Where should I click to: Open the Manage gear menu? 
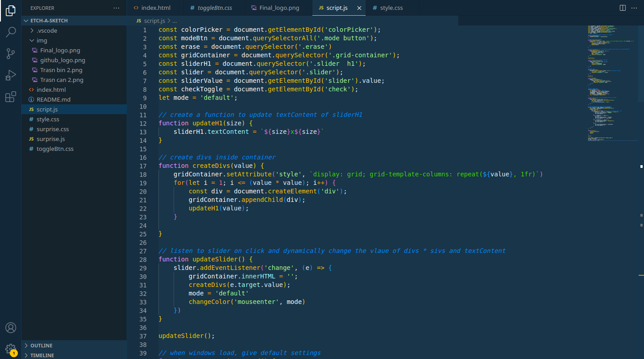pos(11,349)
